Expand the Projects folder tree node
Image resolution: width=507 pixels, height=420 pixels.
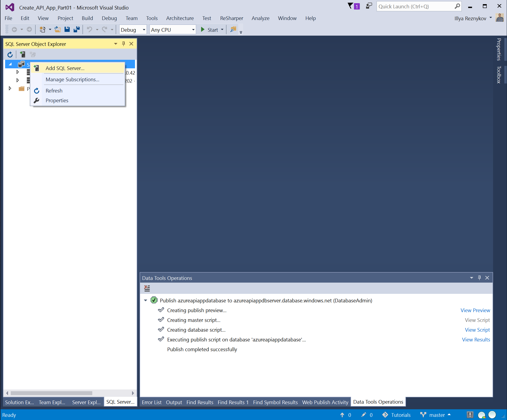10,88
